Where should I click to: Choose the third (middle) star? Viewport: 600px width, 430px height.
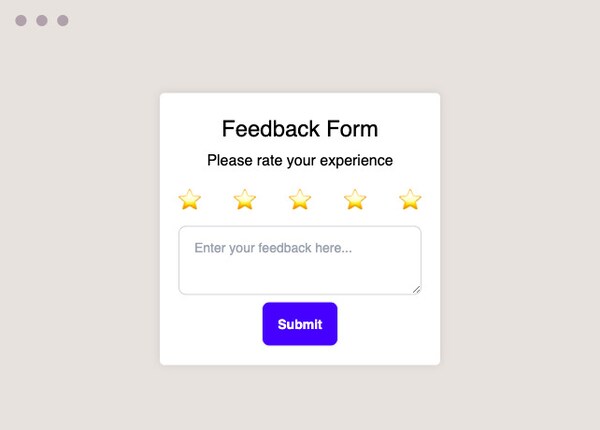coord(300,200)
